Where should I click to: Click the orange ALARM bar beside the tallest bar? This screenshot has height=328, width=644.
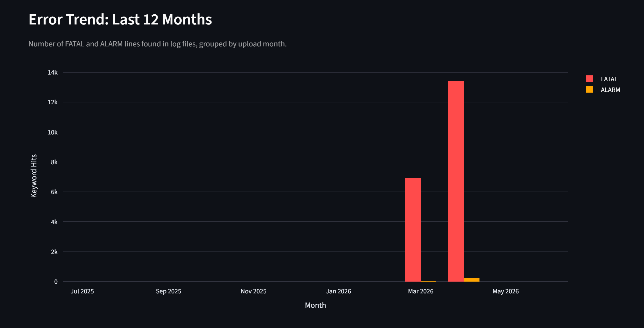coord(472,280)
